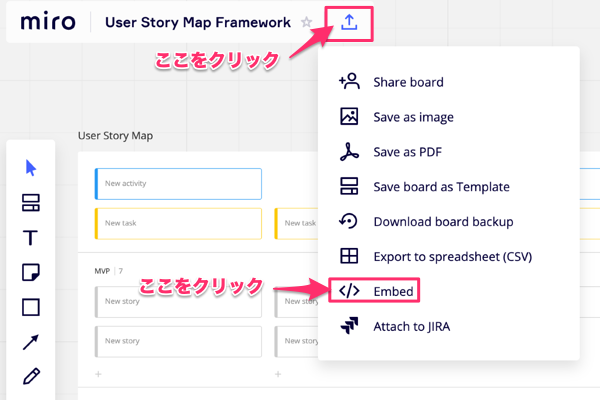Click the miro logo
This screenshot has height=400, width=600.
[x=47, y=22]
